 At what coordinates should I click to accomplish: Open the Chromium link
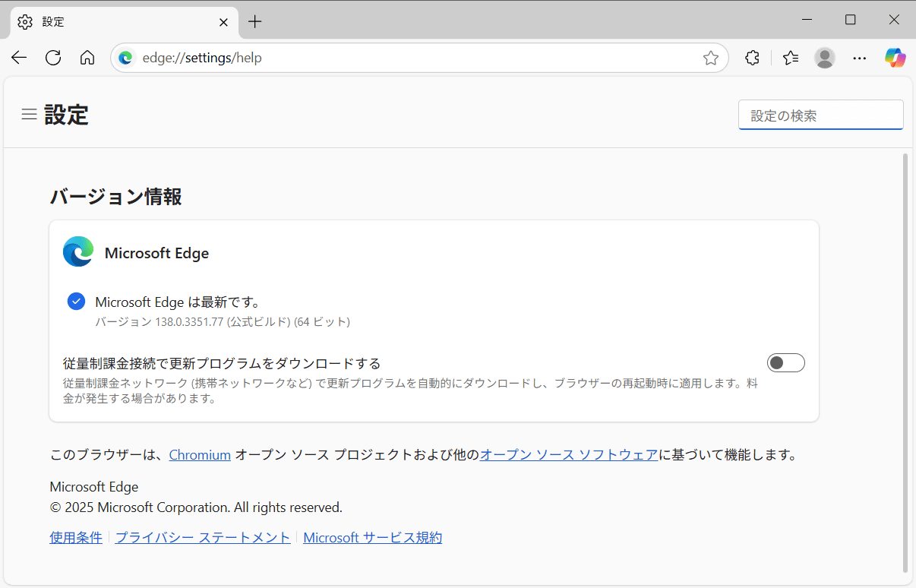(200, 455)
